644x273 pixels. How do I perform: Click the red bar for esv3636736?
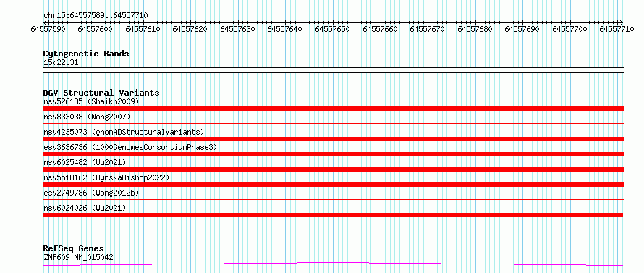(333, 154)
